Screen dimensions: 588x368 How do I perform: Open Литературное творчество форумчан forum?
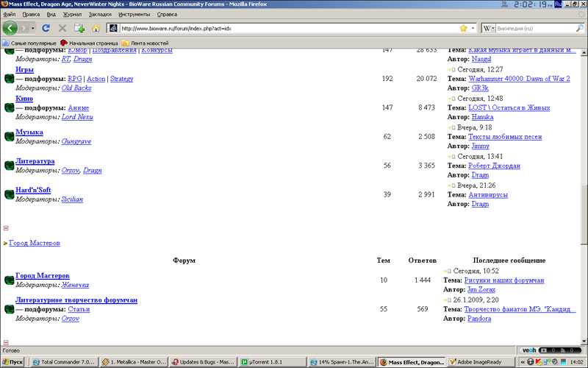tap(76, 300)
